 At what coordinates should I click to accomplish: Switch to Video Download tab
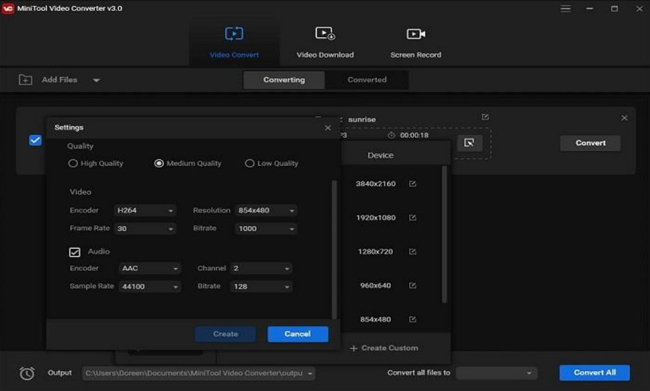325,42
